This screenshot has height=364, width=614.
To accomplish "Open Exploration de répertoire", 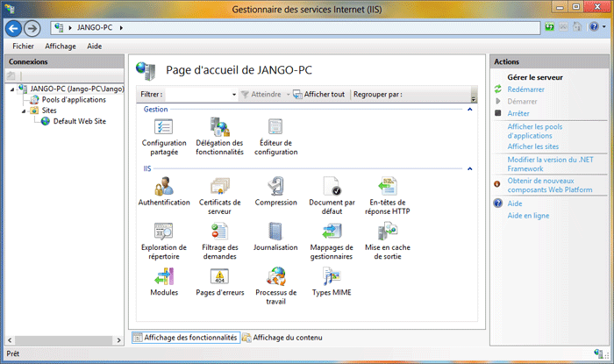I will tap(164, 240).
